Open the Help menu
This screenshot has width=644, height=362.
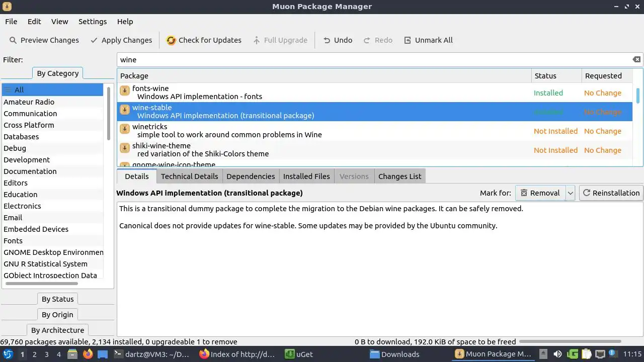pyautogui.click(x=125, y=22)
